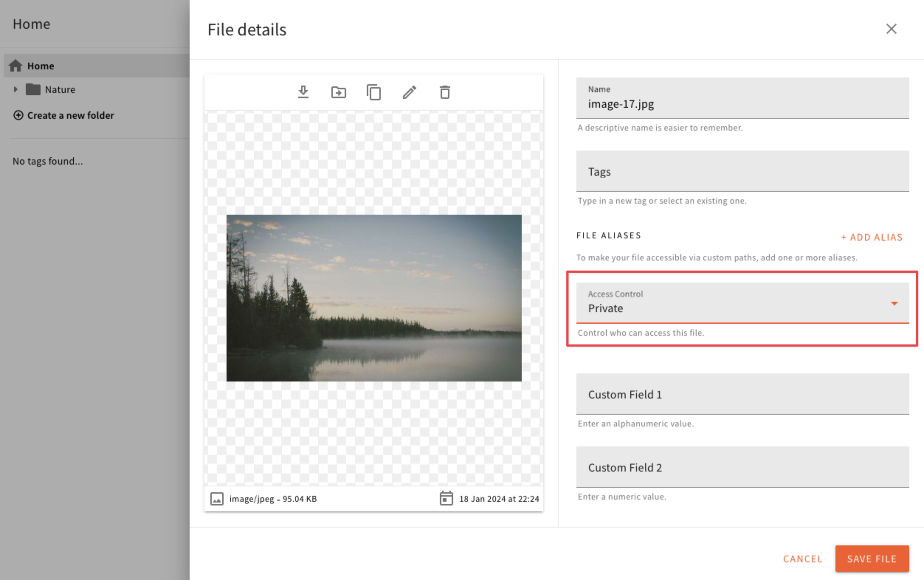Click the CANCEL button
924x580 pixels.
click(803, 559)
